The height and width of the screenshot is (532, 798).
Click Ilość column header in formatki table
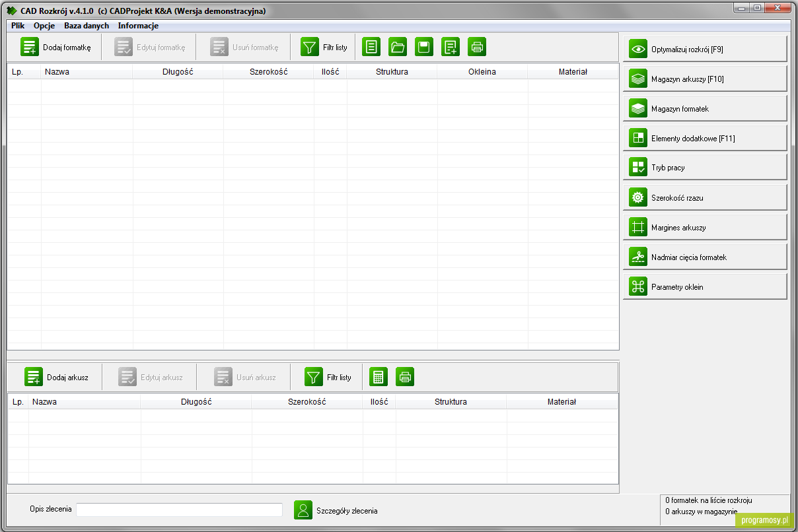330,71
